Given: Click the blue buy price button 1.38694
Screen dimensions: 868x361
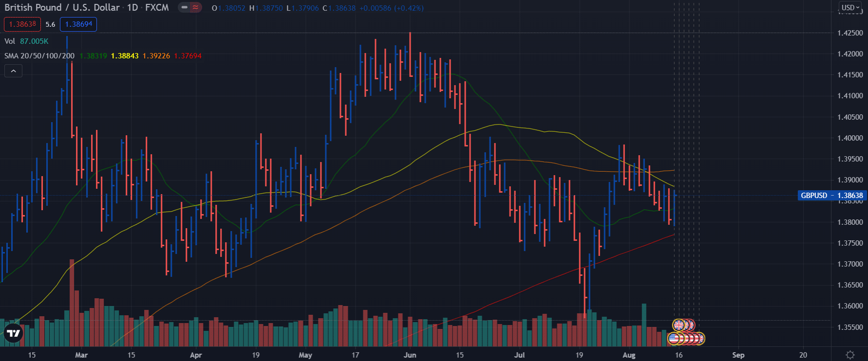Looking at the screenshot, I should tap(78, 24).
